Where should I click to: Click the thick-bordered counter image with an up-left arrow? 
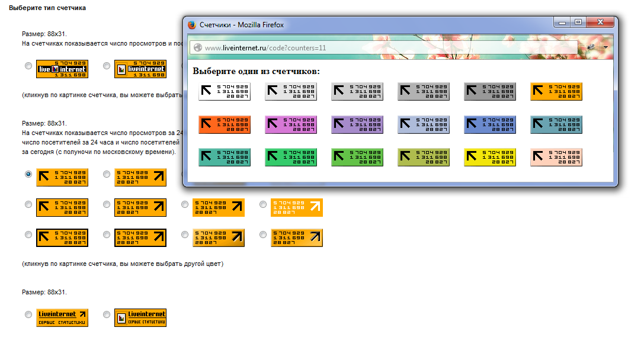[62, 237]
